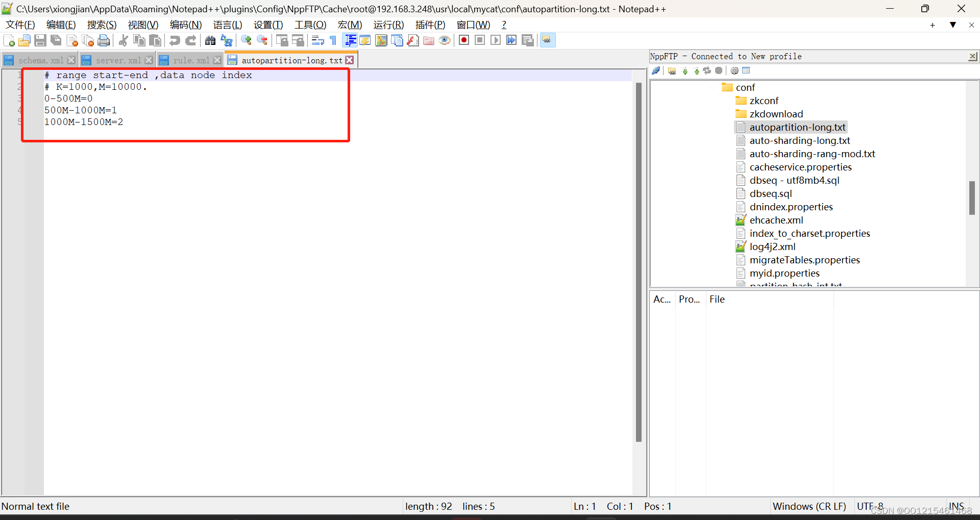Save the current file with the floppy icon

pos(40,40)
